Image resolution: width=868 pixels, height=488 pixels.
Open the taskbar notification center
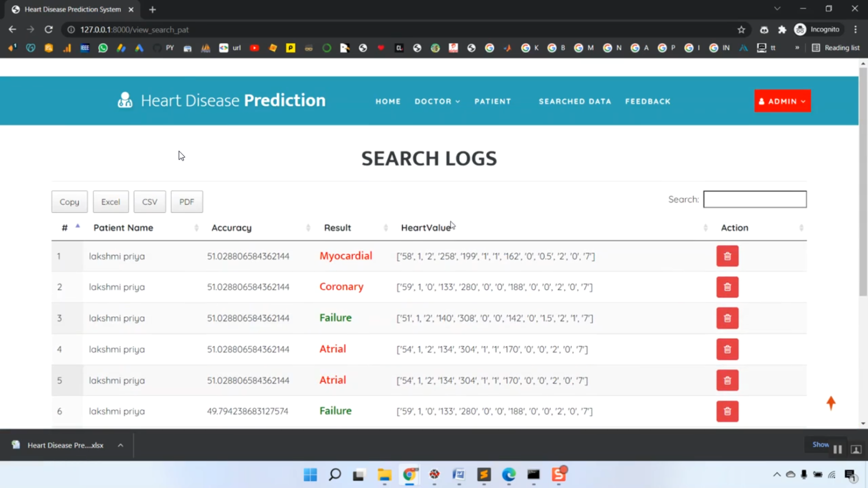pos(850,475)
